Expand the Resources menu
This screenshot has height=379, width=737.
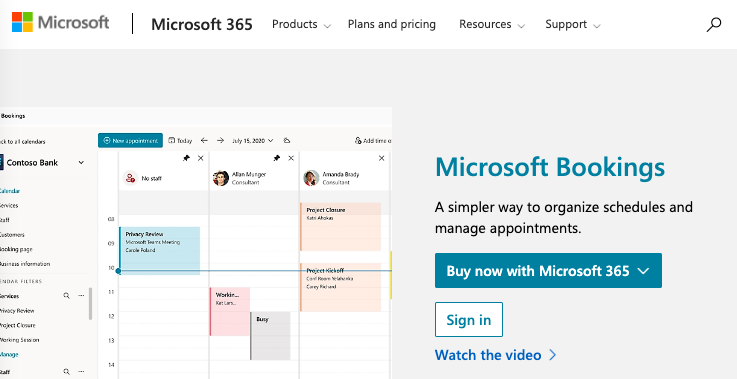pyautogui.click(x=492, y=24)
